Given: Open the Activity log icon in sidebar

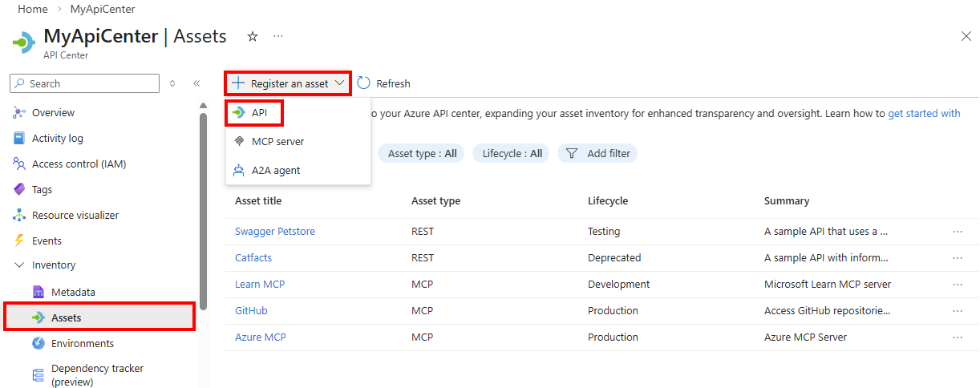Looking at the screenshot, I should point(19,139).
